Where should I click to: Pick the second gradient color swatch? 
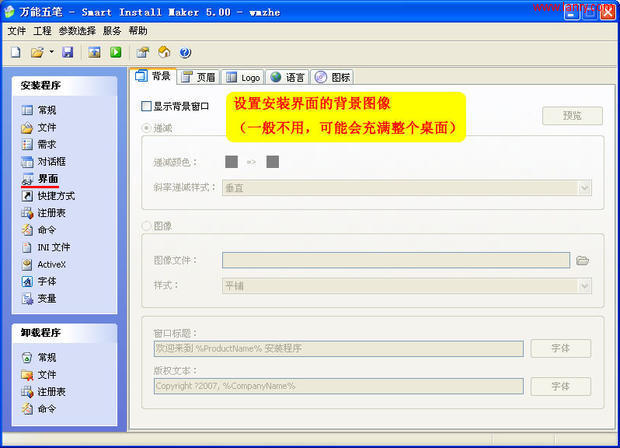[272, 161]
